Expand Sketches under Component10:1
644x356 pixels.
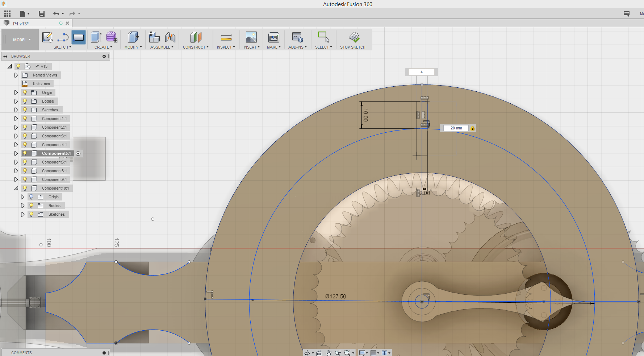tap(22, 214)
